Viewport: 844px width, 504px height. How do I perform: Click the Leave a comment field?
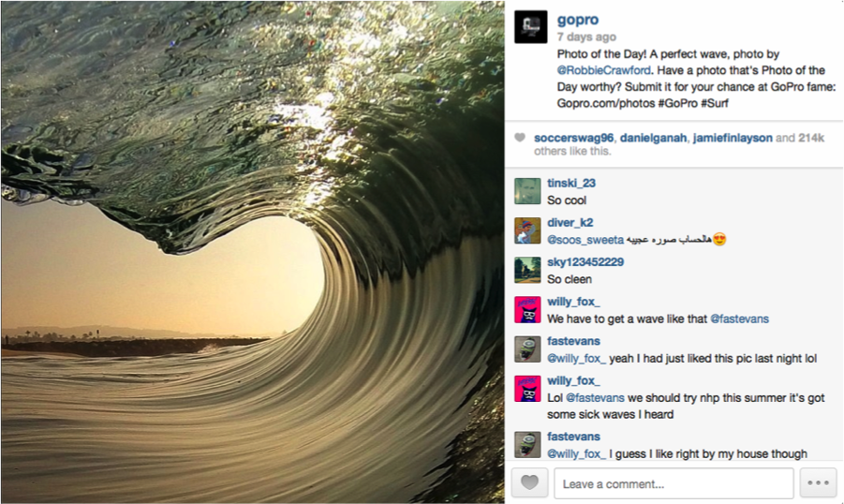pos(674,483)
